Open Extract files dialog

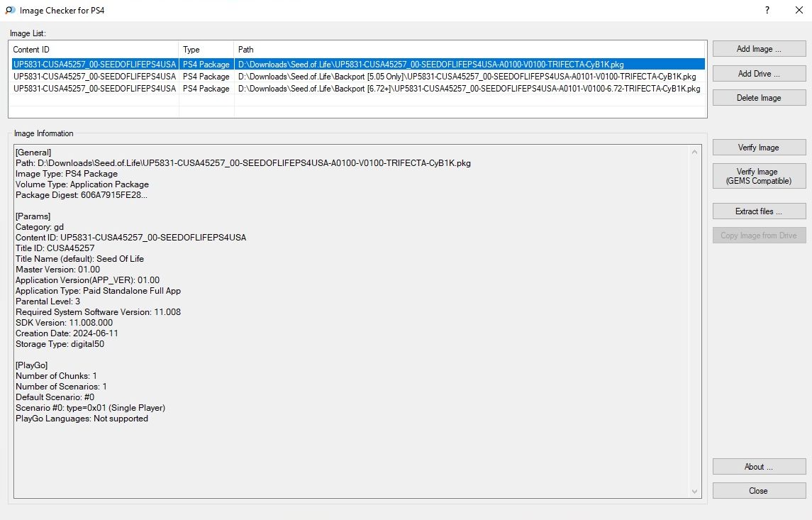tap(759, 211)
